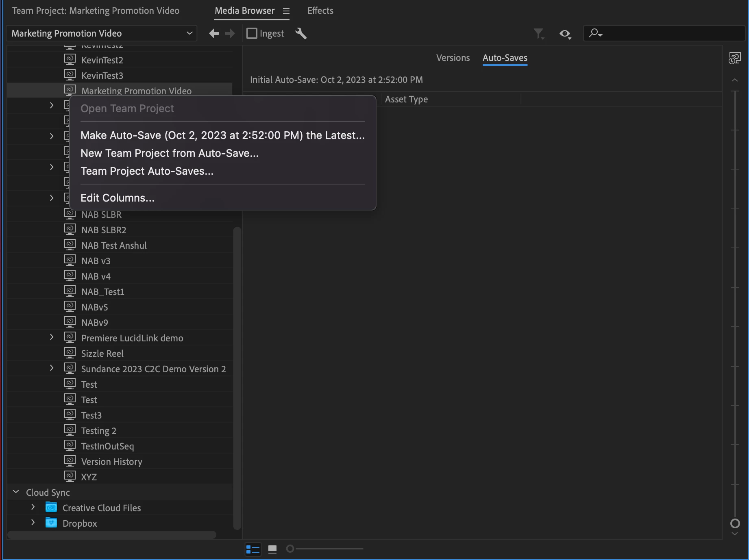749x560 pixels.
Task: Switch to thumbnail view
Action: (272, 549)
